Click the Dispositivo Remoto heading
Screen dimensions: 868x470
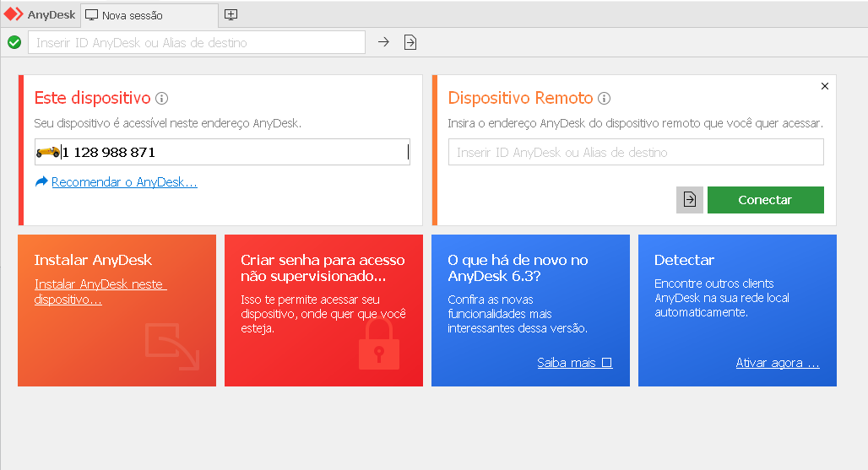tap(520, 98)
